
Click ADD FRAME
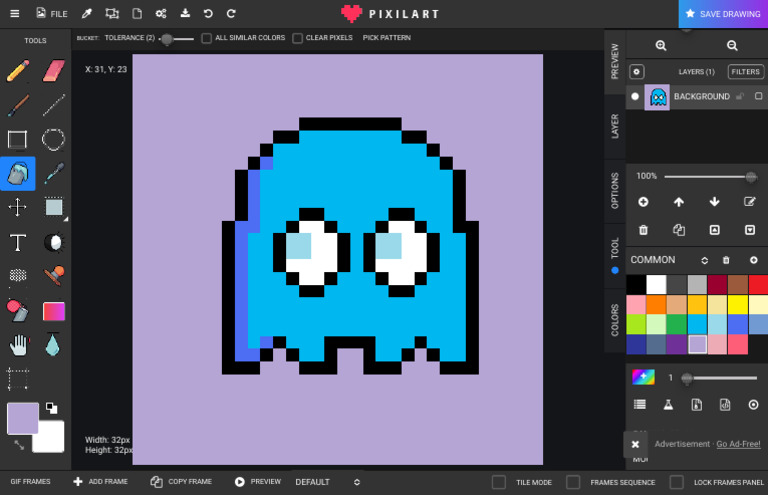coord(100,482)
